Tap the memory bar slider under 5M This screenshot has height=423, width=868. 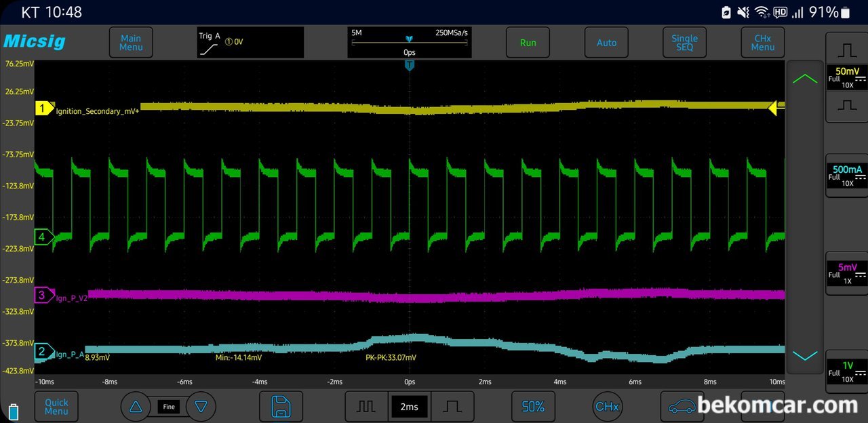coord(409,41)
